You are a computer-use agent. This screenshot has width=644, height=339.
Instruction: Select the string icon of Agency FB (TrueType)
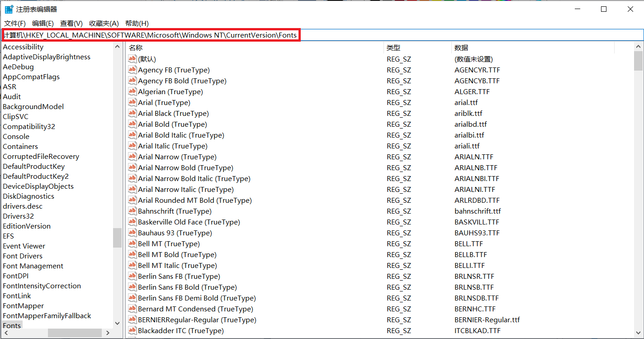132,70
